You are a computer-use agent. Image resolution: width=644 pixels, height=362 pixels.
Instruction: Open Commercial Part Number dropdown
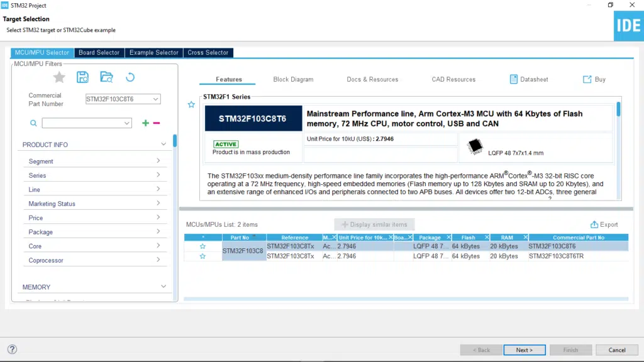click(x=156, y=99)
